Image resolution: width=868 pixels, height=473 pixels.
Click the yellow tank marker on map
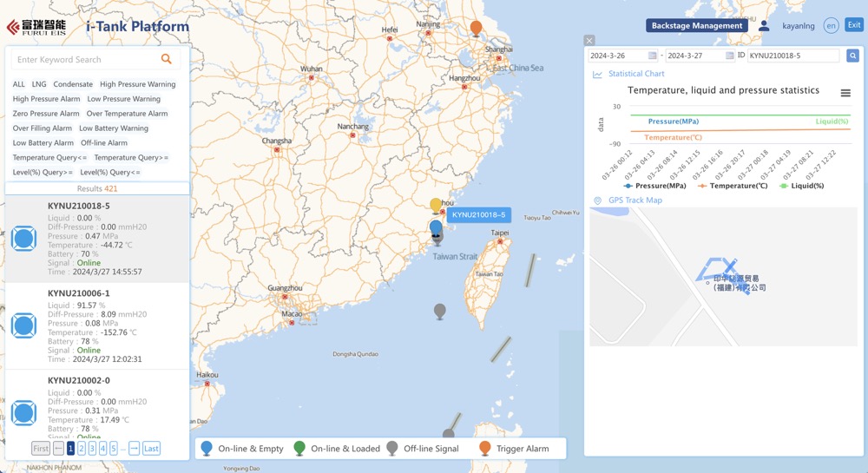436,205
